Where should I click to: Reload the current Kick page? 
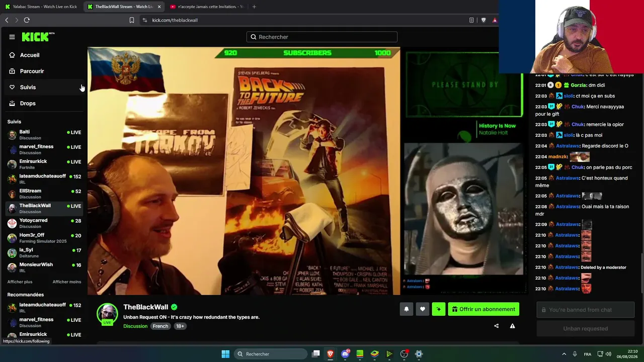click(x=27, y=20)
